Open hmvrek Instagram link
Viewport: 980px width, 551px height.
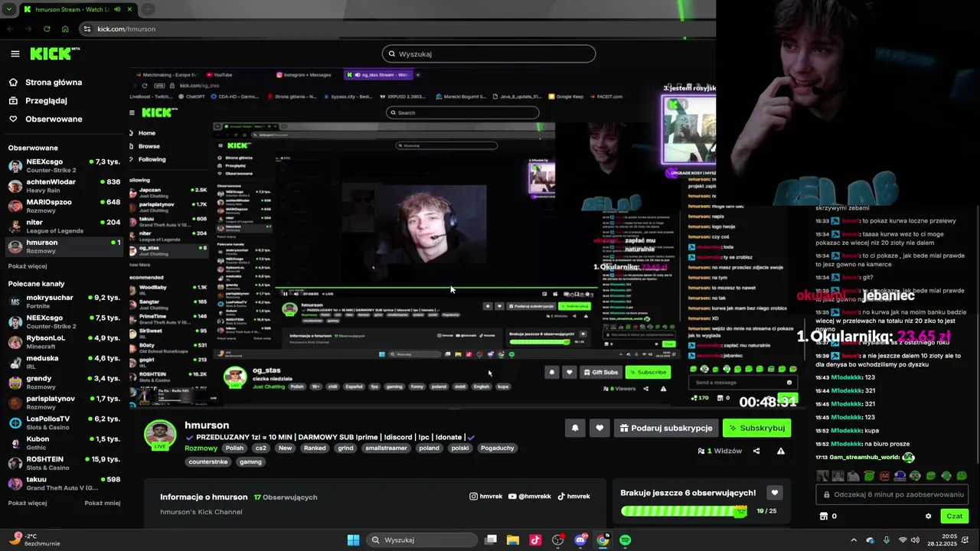[x=486, y=496]
